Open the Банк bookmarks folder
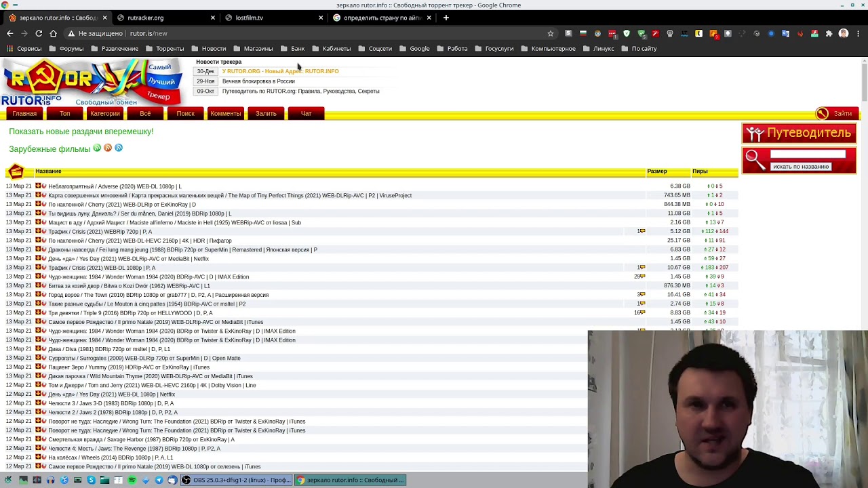868x488 pixels. [x=292, y=49]
